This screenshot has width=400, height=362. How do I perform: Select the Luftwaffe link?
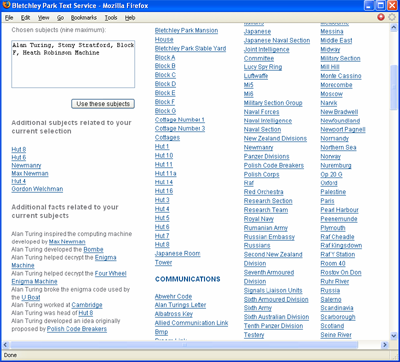256,76
